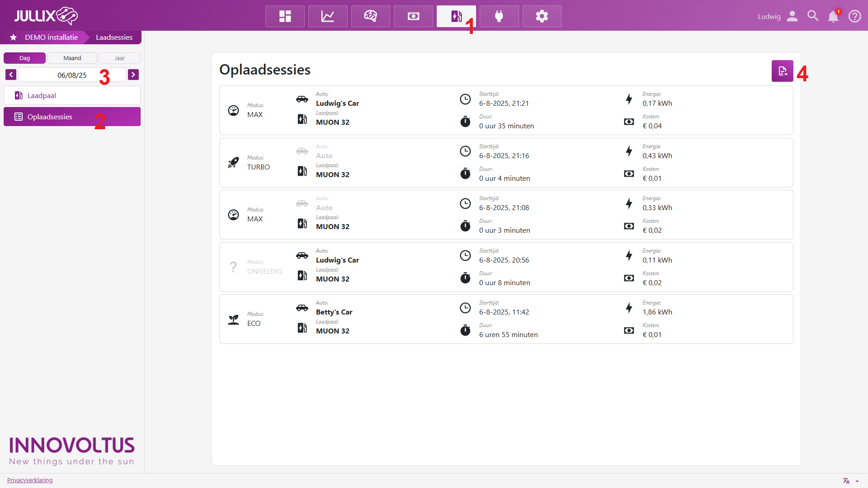Open the settings gear icon
This screenshot has height=488, width=868.
point(542,16)
